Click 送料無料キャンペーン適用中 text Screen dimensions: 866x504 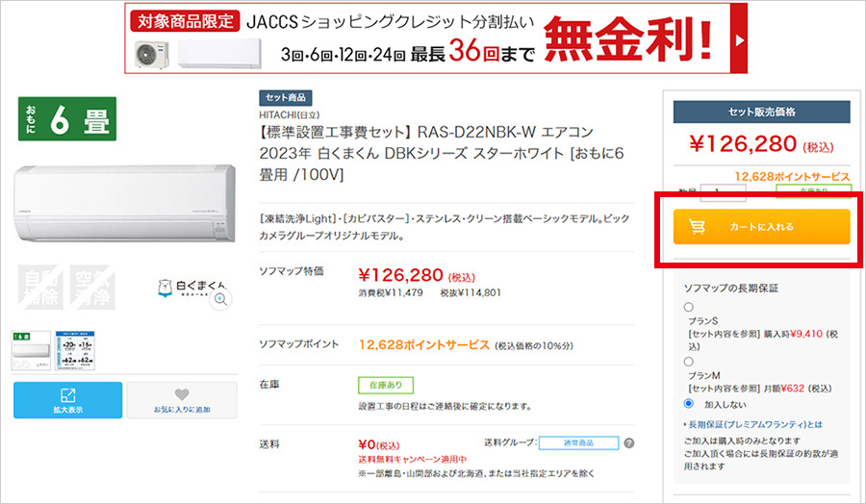(x=413, y=460)
